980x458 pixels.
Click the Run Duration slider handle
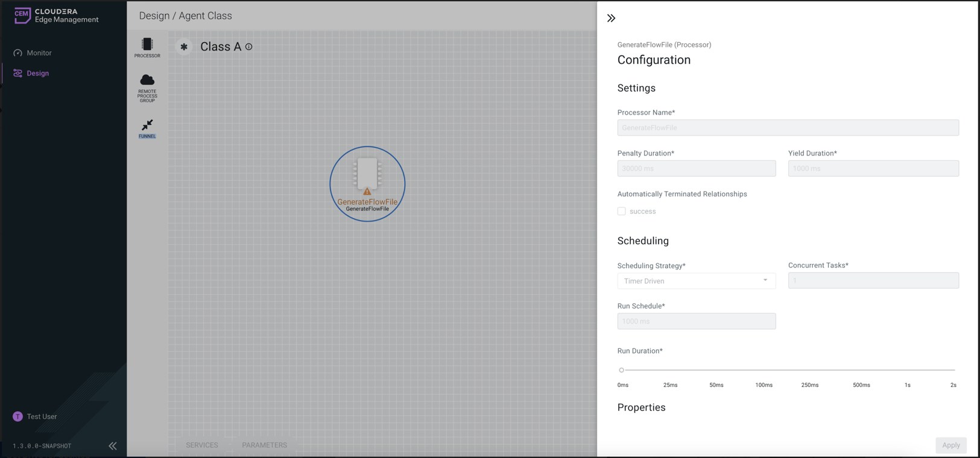(x=621, y=370)
